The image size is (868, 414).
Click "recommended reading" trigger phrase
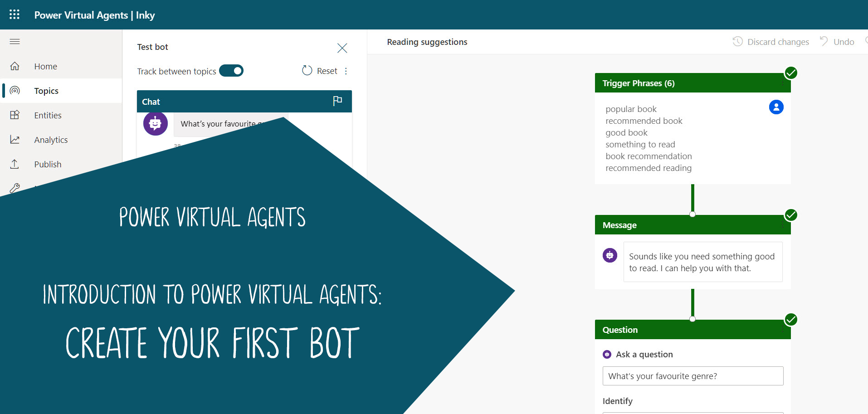point(649,168)
